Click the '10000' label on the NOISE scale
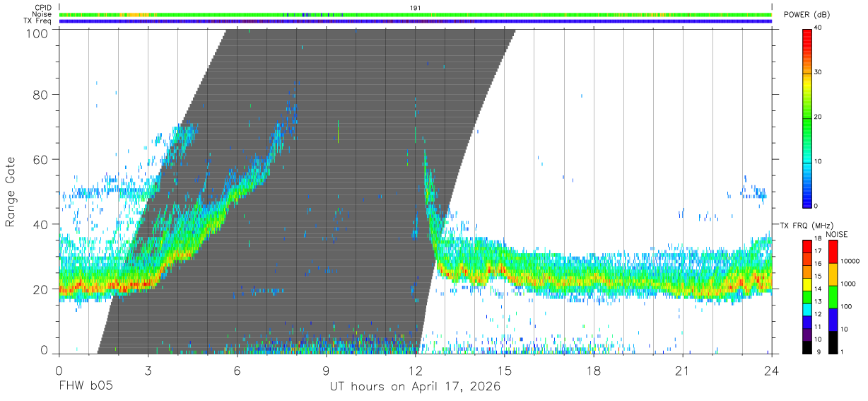 (851, 262)
